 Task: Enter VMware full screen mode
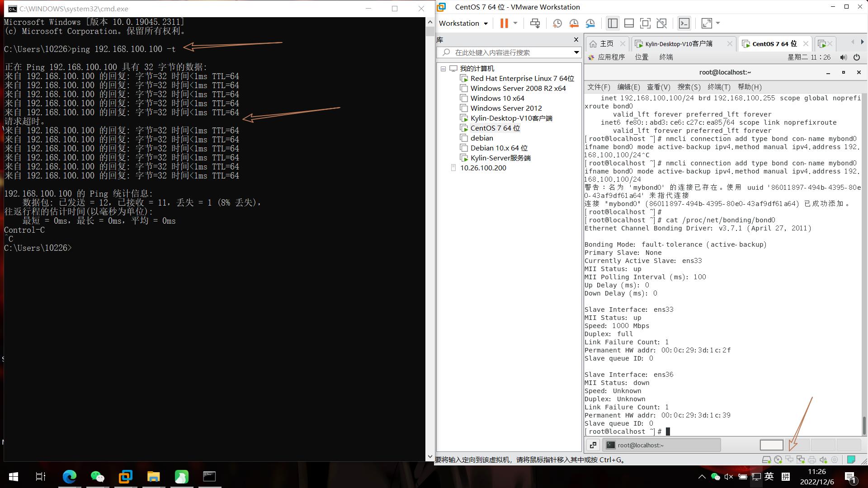point(645,23)
